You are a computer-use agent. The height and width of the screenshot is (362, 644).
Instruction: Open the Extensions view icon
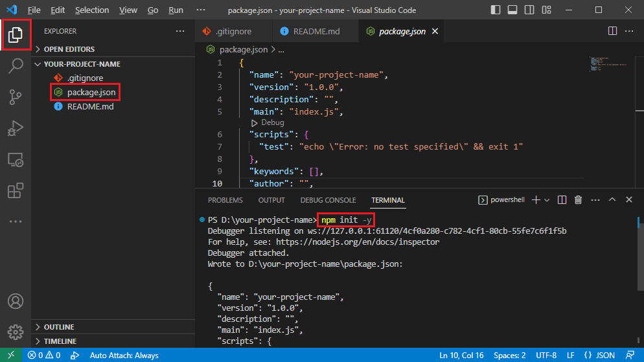click(x=16, y=191)
